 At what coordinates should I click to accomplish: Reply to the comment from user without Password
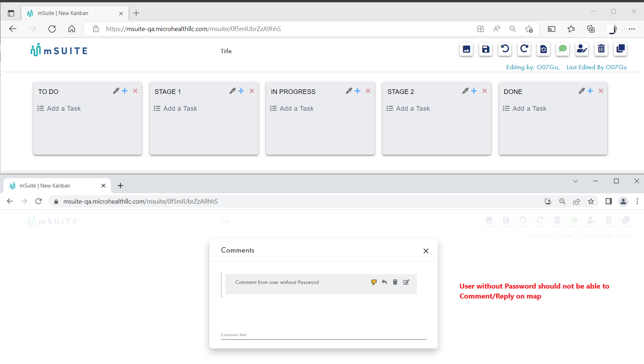click(x=384, y=282)
